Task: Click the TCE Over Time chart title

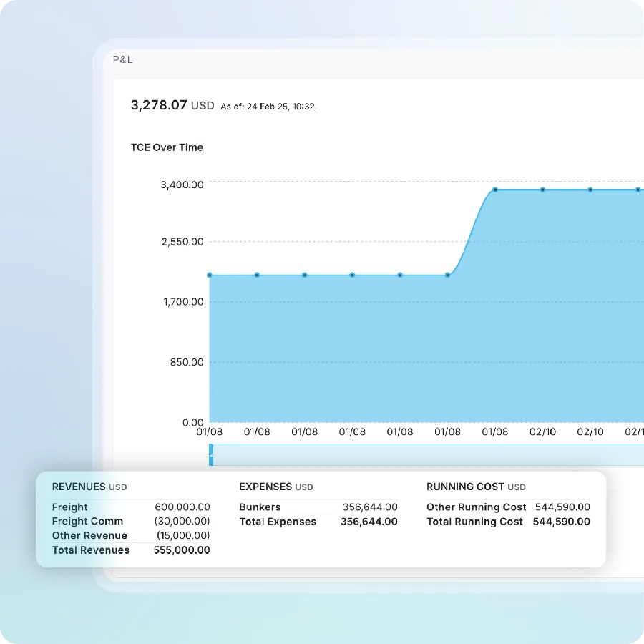Action: (167, 147)
